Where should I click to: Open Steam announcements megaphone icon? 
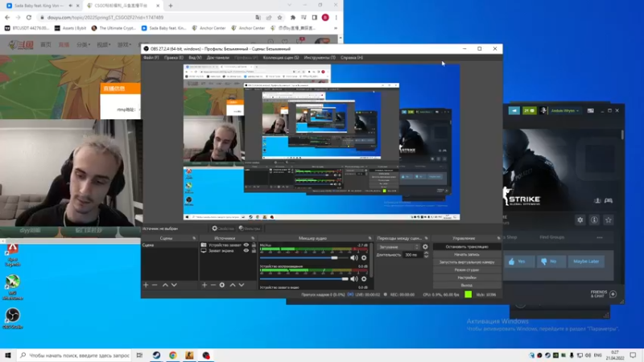coord(514,110)
